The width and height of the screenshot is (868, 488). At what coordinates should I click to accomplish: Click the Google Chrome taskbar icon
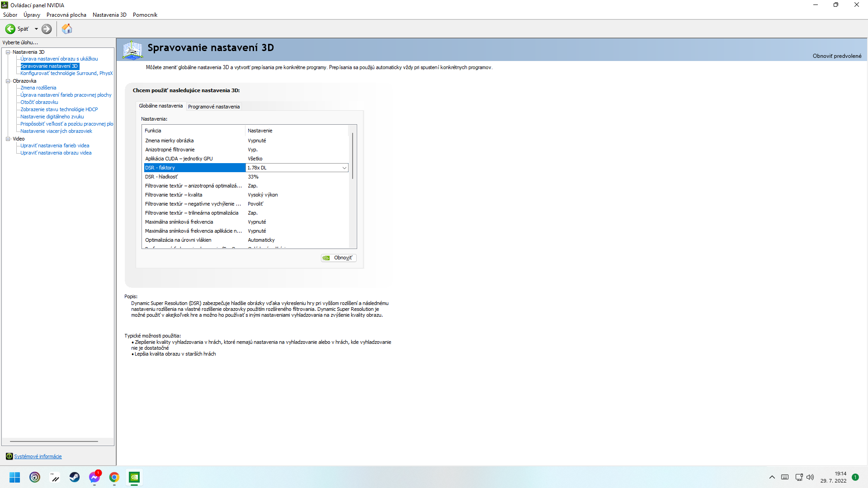pos(114,477)
